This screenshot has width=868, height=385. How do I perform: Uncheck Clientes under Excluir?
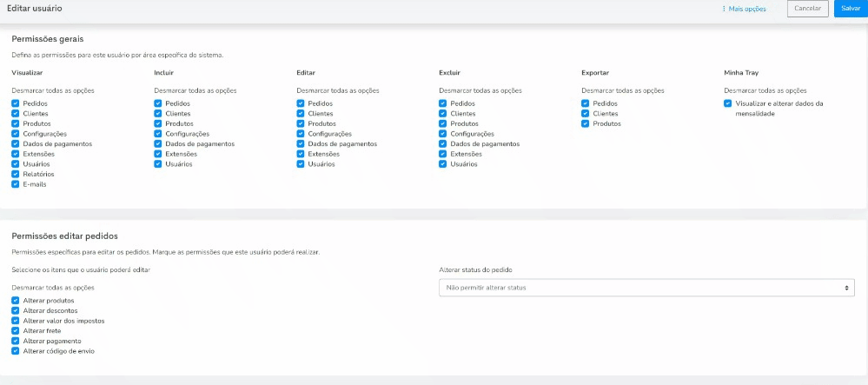click(x=443, y=114)
